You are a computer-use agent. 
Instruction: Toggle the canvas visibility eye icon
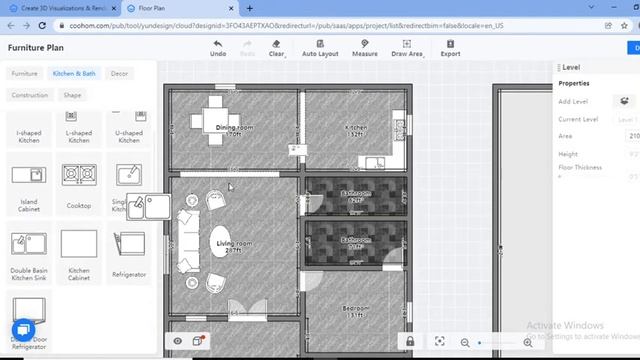tap(178, 341)
